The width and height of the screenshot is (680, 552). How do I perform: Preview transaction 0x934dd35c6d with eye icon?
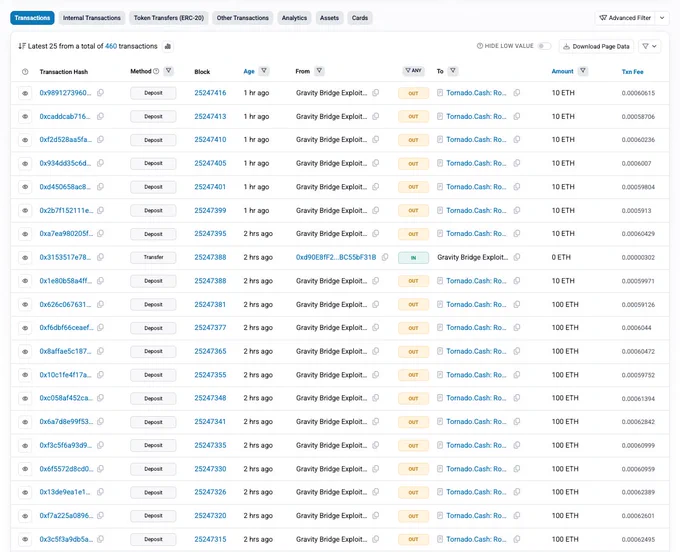click(25, 163)
